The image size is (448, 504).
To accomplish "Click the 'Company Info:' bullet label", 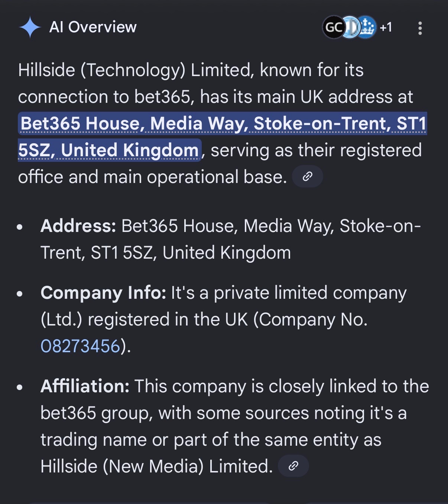I will coord(103,293).
